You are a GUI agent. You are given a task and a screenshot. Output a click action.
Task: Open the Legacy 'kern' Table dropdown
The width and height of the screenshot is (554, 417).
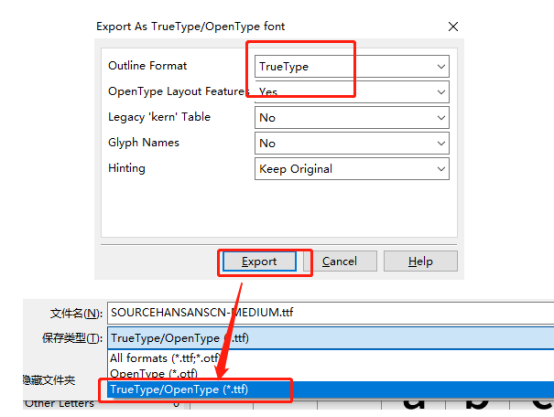(352, 118)
